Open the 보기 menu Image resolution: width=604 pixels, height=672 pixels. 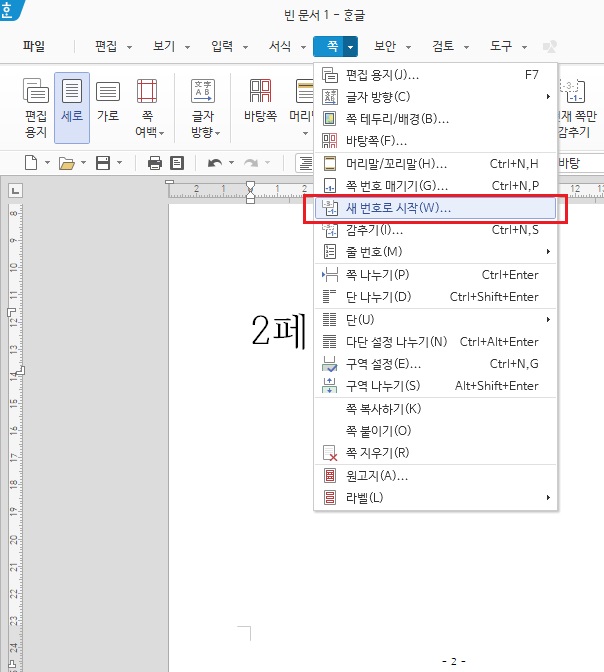tap(164, 46)
